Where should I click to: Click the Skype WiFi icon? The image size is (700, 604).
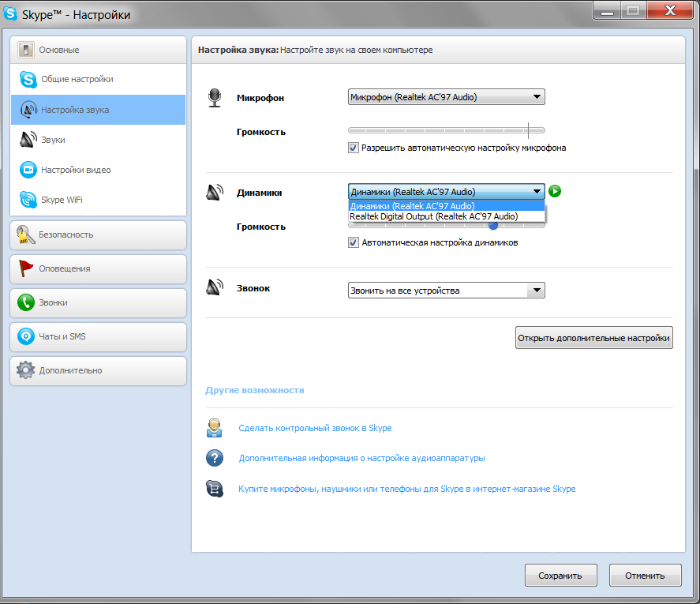click(28, 199)
